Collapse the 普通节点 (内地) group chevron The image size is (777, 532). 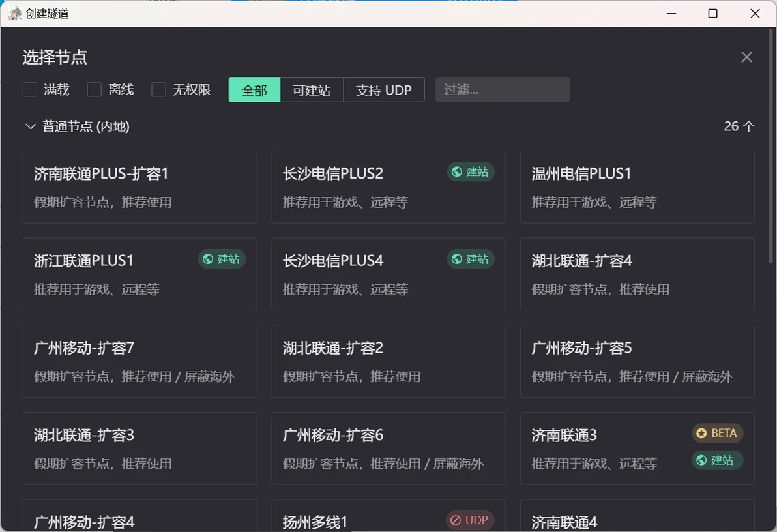coord(30,126)
